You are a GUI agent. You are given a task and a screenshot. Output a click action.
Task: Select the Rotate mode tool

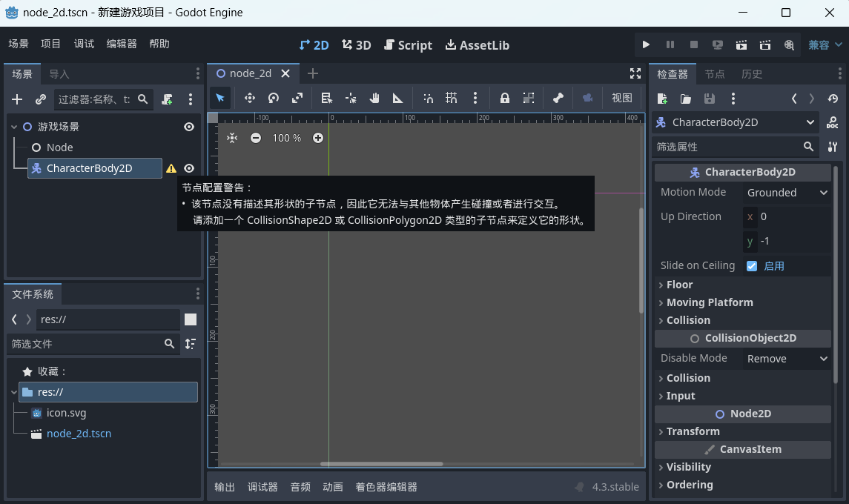(274, 98)
